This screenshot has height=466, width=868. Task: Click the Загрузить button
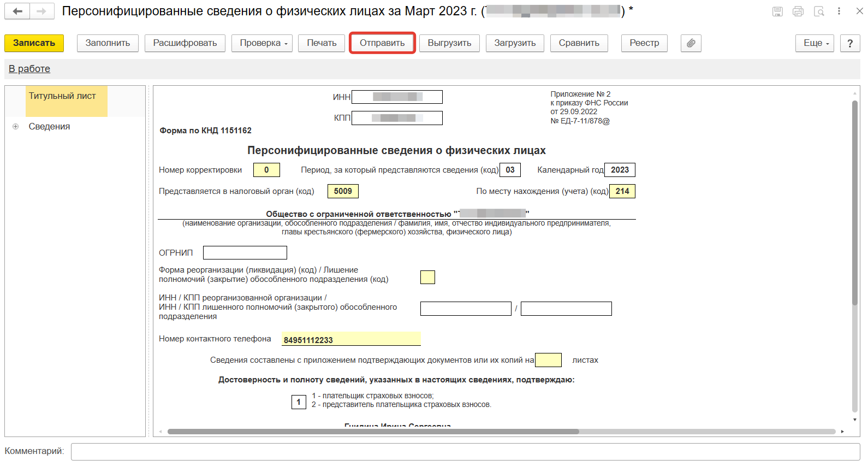tap(515, 43)
